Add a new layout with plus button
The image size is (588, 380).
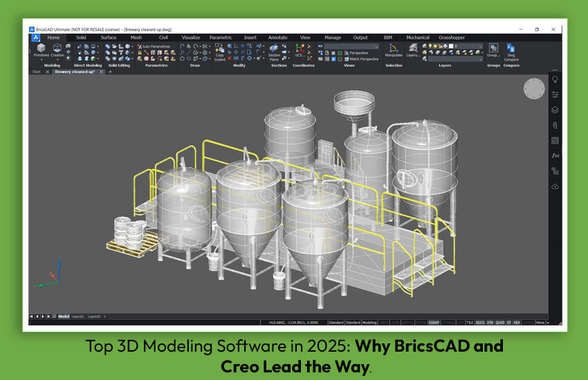tap(104, 316)
